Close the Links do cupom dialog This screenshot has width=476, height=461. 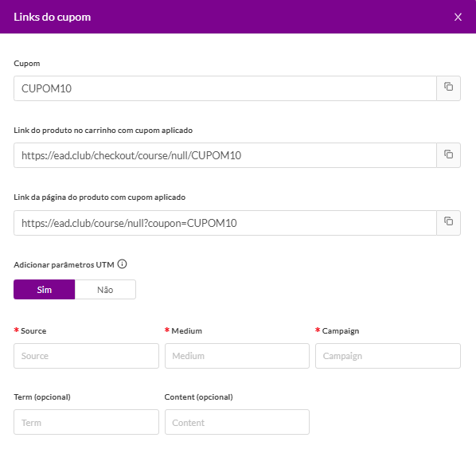coord(458,17)
